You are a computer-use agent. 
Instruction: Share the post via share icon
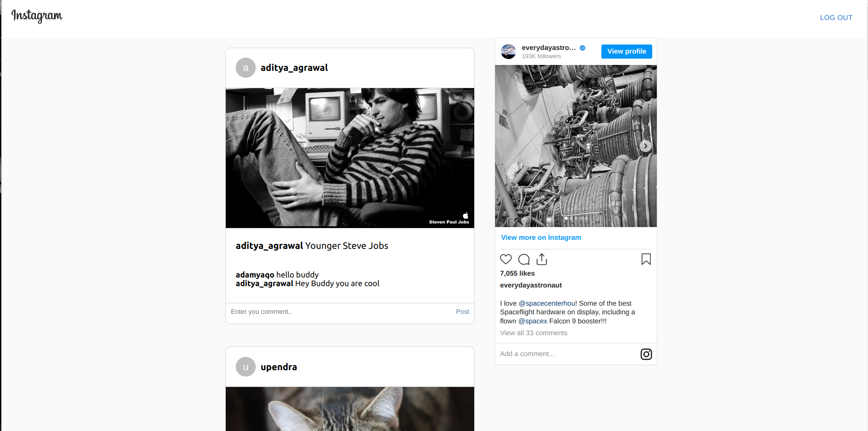tap(541, 259)
